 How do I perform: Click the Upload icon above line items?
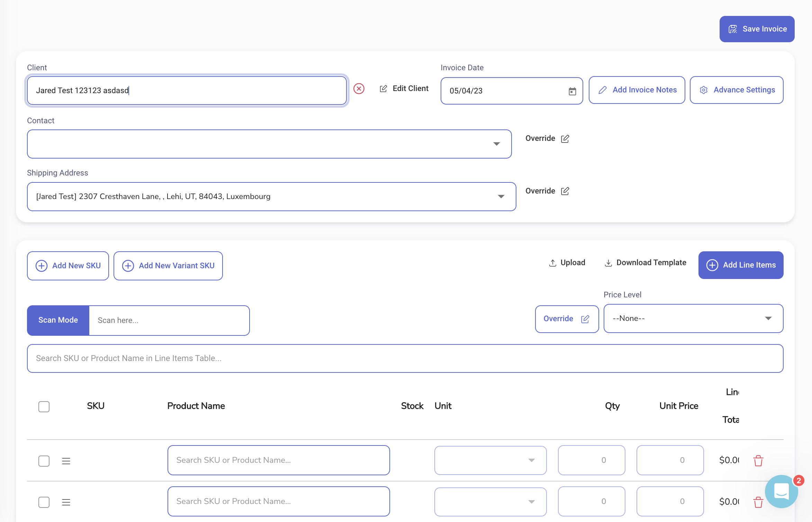553,263
